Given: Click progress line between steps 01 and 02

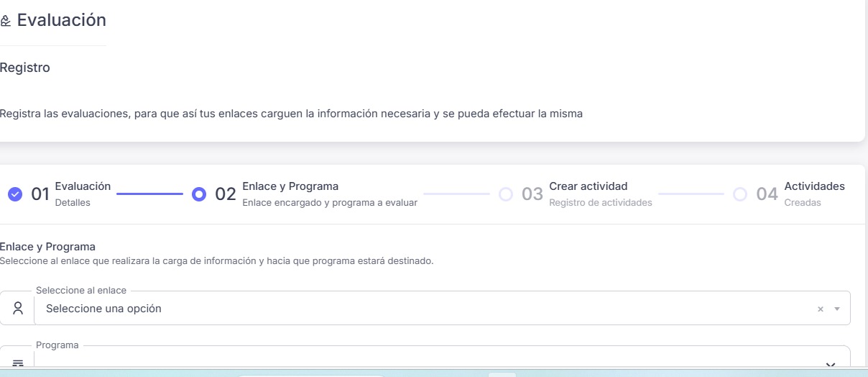Looking at the screenshot, I should coord(149,194).
